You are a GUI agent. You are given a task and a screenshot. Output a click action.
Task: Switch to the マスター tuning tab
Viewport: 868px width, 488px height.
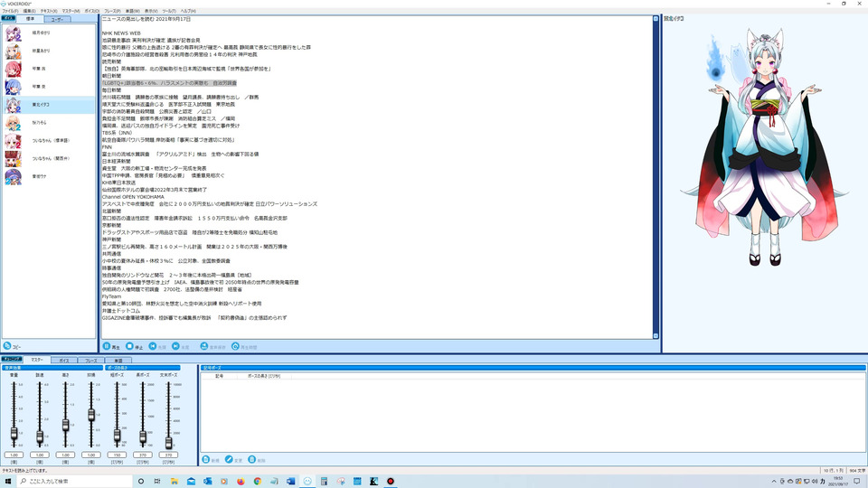36,360
